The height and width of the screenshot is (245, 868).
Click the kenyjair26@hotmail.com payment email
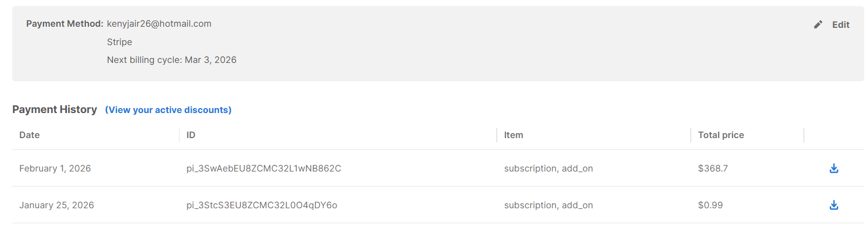point(159,23)
